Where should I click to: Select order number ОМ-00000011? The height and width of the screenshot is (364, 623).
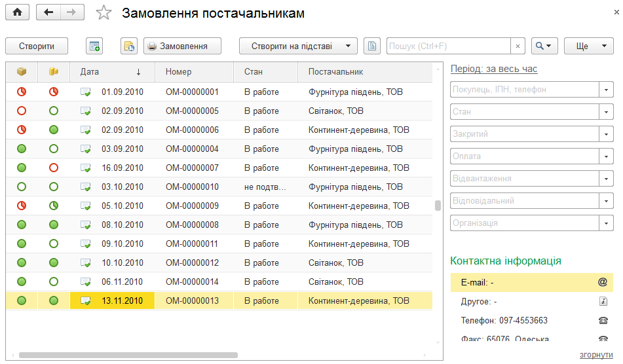tap(191, 244)
